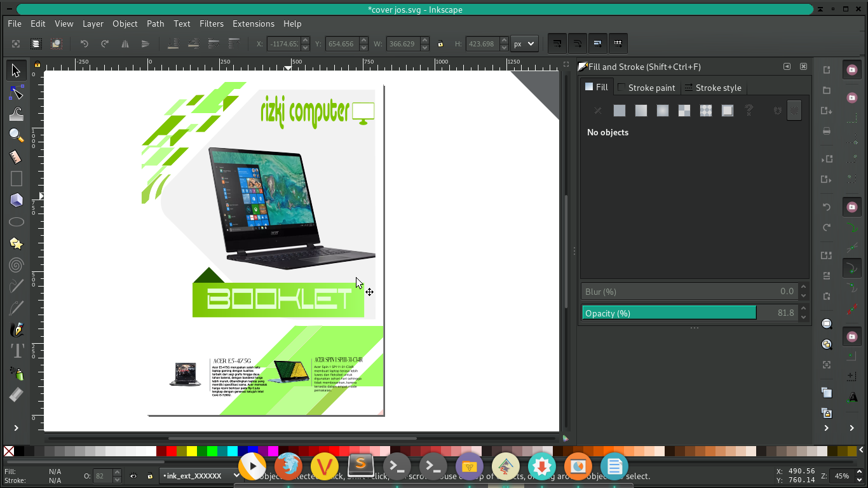Select the Text tool
The image size is (868, 488).
[x=17, y=351]
